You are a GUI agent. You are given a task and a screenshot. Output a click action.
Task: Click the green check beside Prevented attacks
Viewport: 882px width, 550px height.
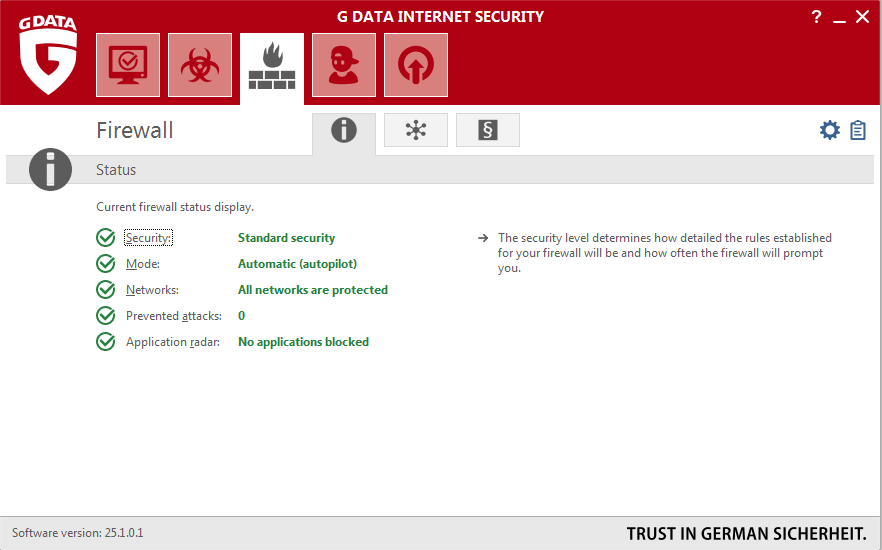pyautogui.click(x=106, y=315)
